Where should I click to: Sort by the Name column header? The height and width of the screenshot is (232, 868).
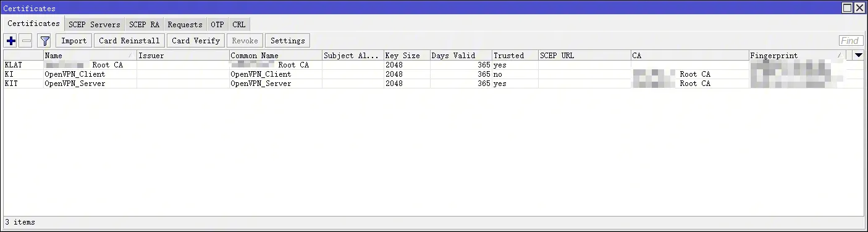(x=90, y=55)
